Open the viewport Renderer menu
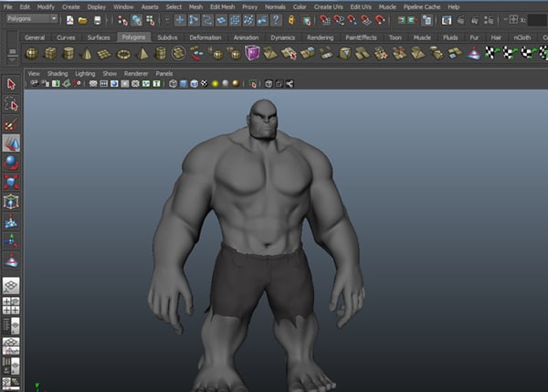548x392 pixels. 136,73
